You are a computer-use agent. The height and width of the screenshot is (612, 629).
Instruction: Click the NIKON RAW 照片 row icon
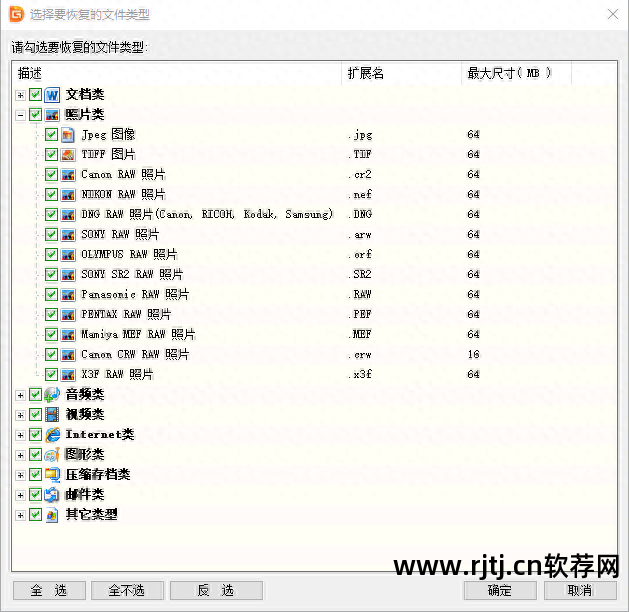68,195
